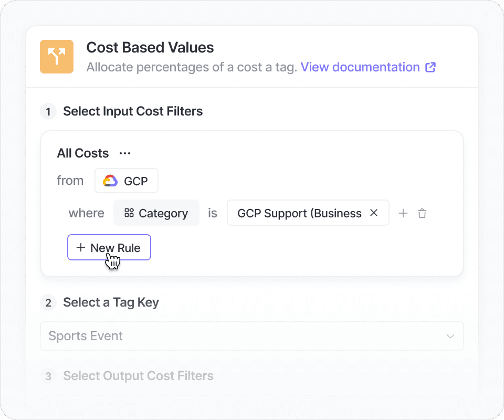This screenshot has width=504, height=420.
Task: Click the "is" operator in the where rule
Action: (x=213, y=213)
